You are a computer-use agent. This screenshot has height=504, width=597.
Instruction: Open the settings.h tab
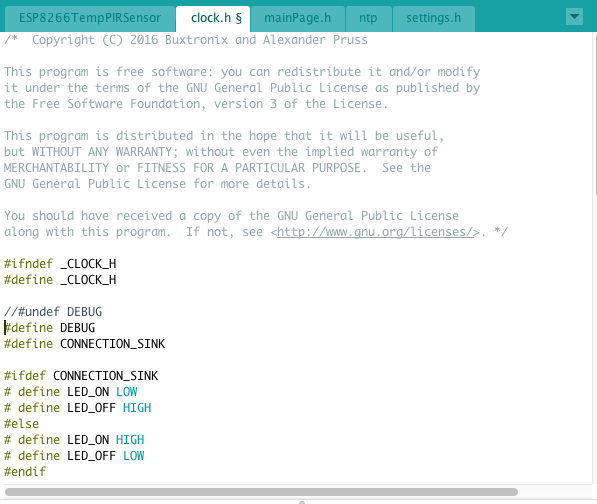tap(434, 18)
